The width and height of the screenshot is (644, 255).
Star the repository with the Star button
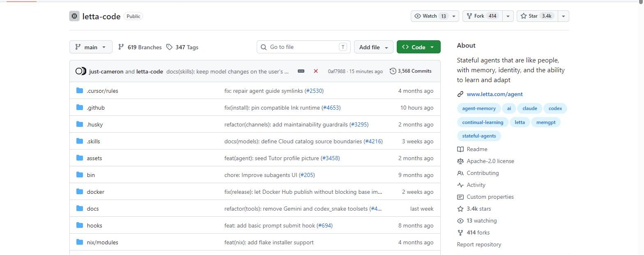tap(537, 16)
